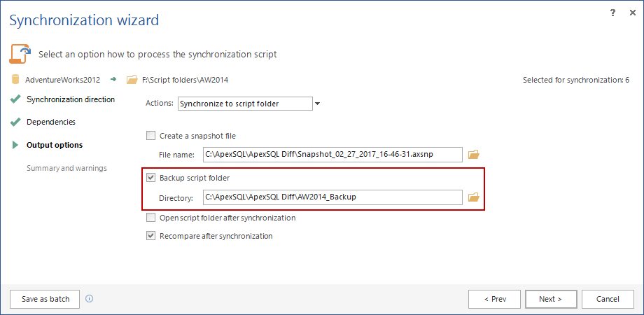This screenshot has width=644, height=315.
Task: Uncheck Backup script folder option
Action: coord(150,178)
